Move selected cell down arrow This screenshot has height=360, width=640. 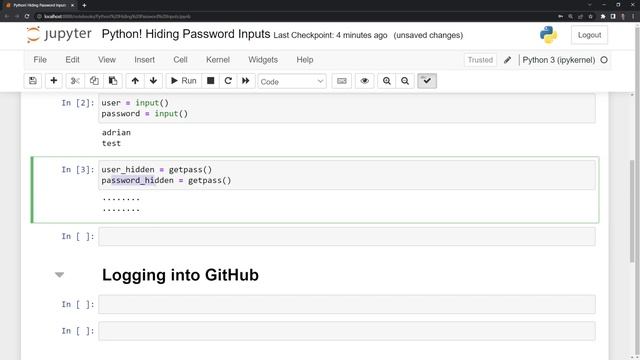point(153,81)
